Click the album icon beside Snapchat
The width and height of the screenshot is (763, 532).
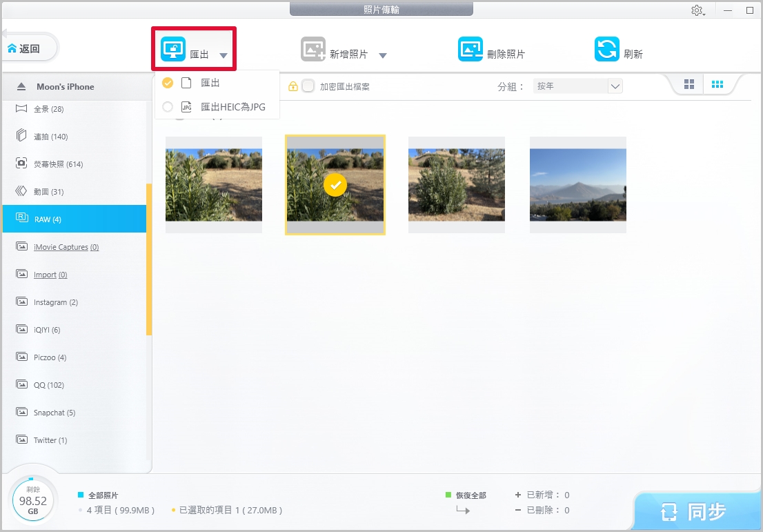22,412
